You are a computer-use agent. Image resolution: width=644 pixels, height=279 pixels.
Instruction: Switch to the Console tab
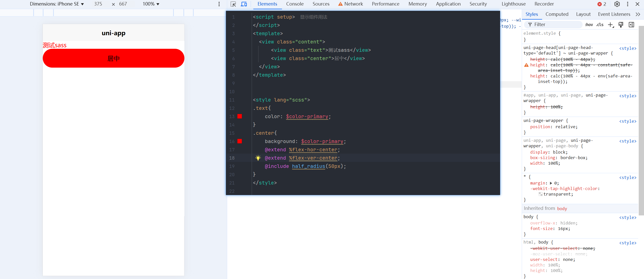(x=295, y=4)
